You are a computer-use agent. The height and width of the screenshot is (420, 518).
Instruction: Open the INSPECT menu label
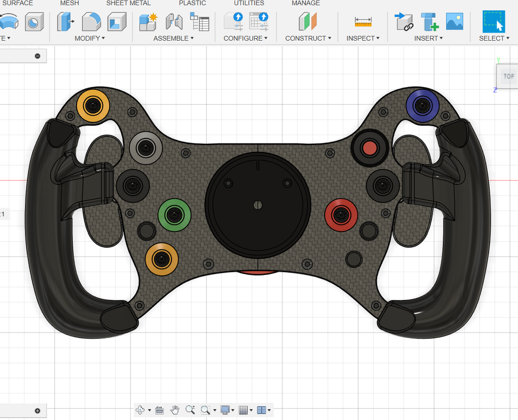pos(363,38)
